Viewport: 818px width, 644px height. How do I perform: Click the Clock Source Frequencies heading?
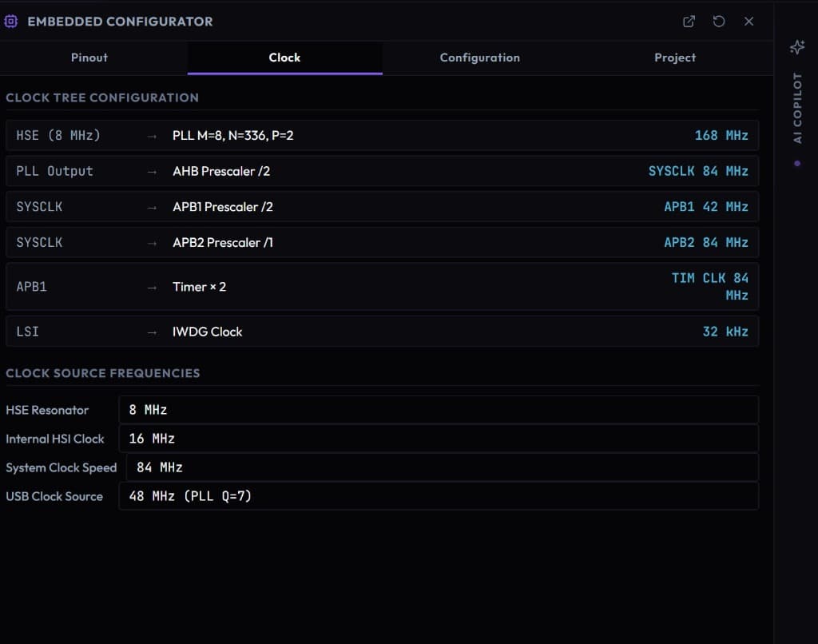(103, 373)
